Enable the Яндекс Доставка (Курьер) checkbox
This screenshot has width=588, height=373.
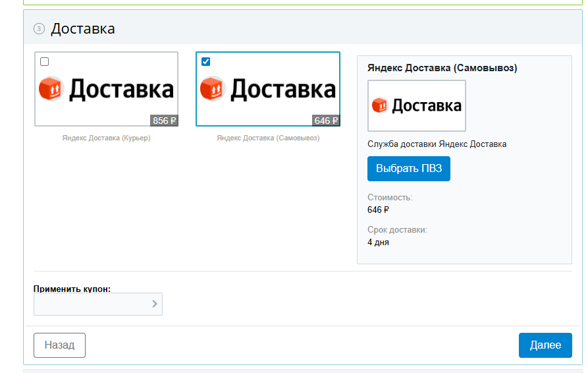[45, 62]
